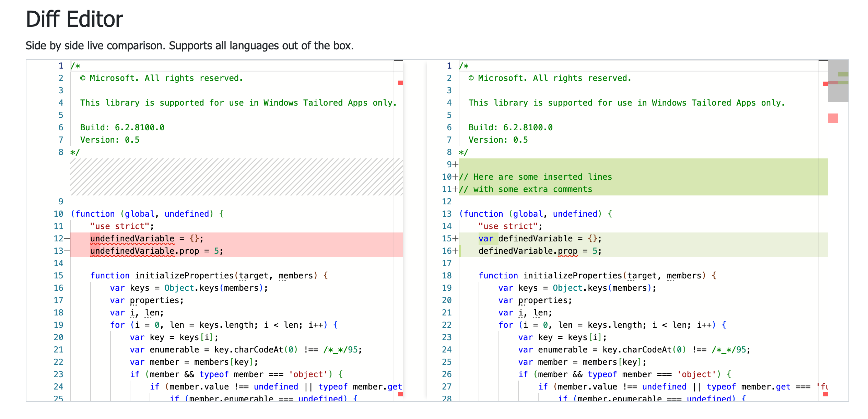The width and height of the screenshot is (868, 419).
Task: Click "use strict" string on original line 11
Action: pyautogui.click(x=120, y=226)
